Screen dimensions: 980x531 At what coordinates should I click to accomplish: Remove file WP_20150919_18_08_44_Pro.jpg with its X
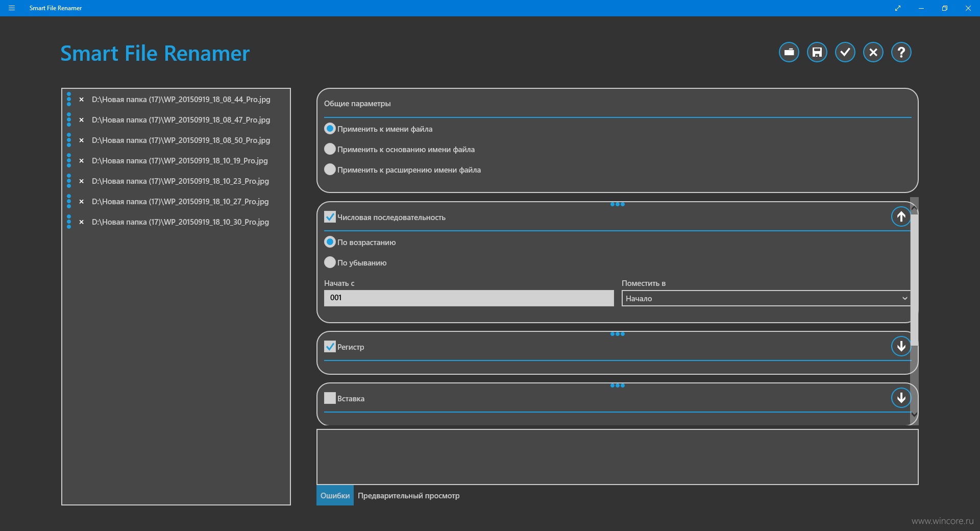81,100
